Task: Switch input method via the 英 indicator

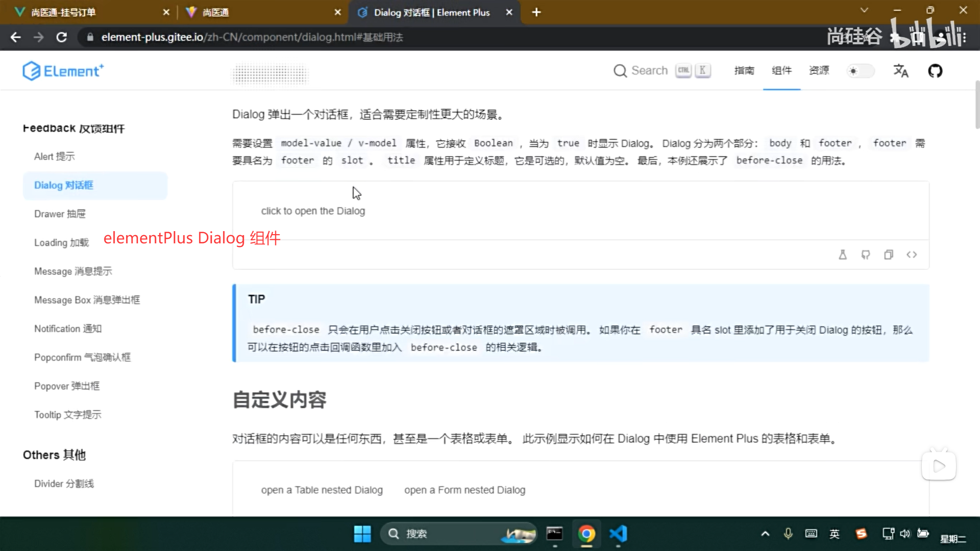Action: tap(835, 534)
